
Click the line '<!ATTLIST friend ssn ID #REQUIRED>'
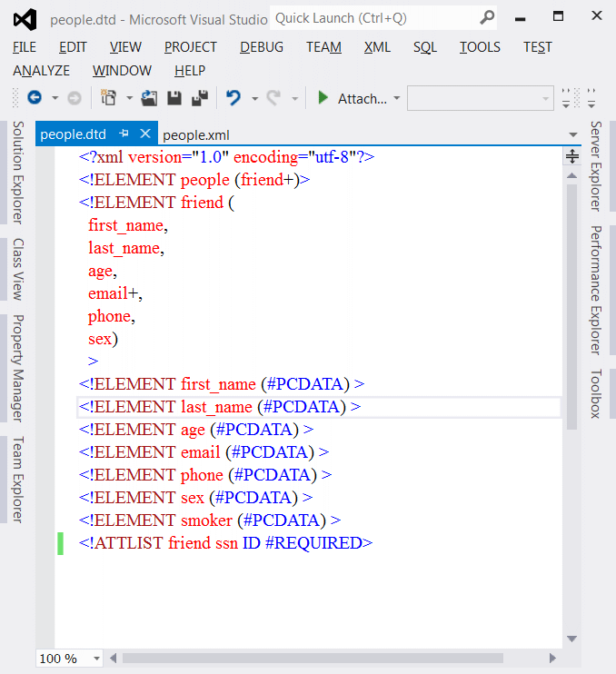[x=225, y=543]
